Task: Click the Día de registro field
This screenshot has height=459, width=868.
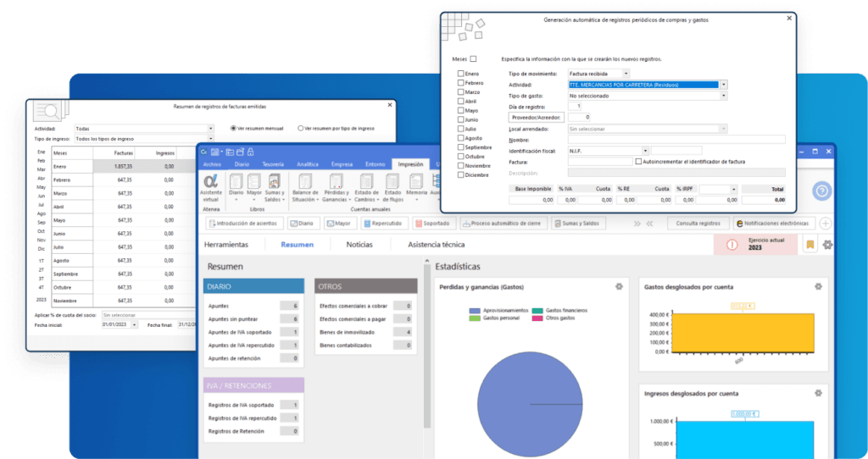Action: (x=575, y=106)
